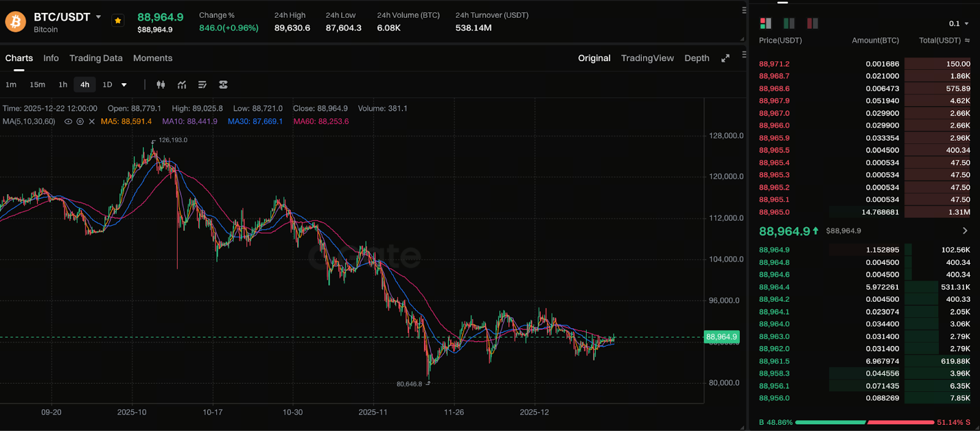
Task: Toggle BTC/USDT favorite star
Action: [118, 21]
